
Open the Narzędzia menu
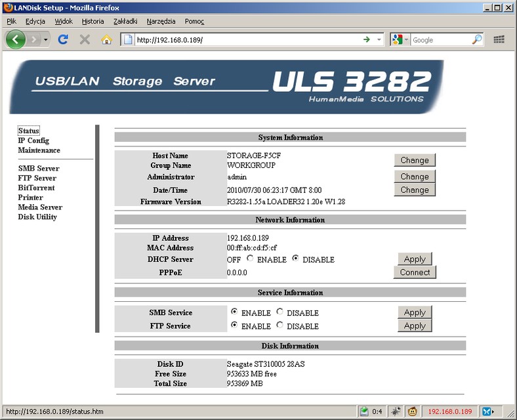point(161,21)
